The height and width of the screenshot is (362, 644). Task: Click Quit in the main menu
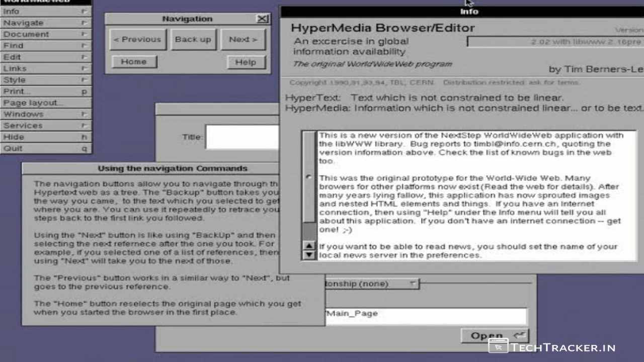[45, 148]
